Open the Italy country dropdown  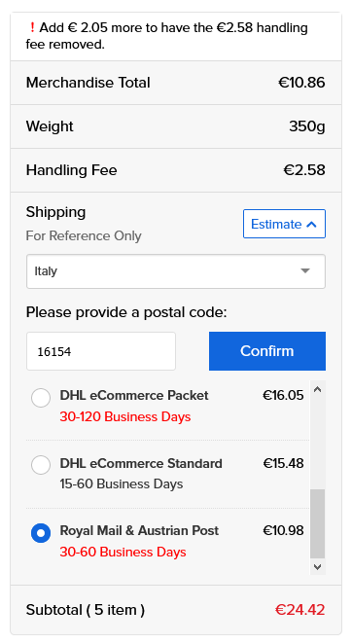pyautogui.click(x=176, y=271)
